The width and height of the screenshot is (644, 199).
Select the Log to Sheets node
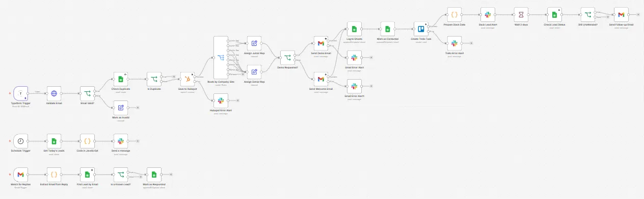(x=354, y=29)
